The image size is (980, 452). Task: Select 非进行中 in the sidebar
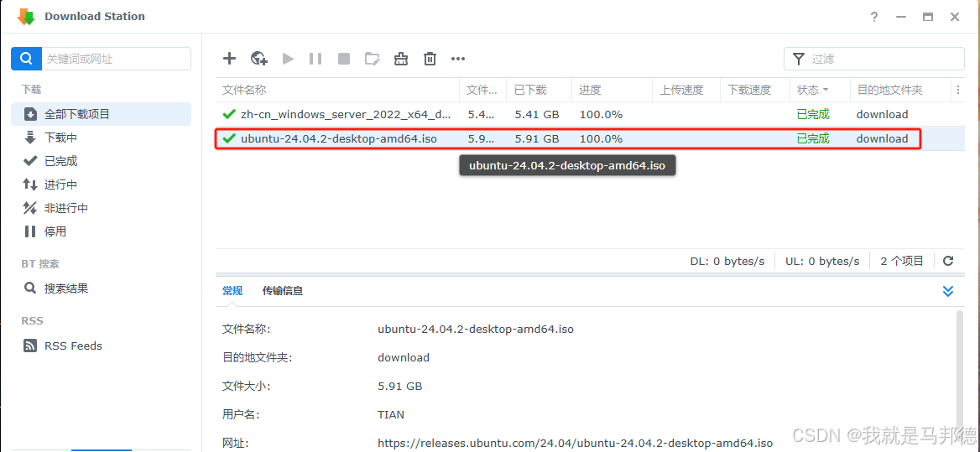coord(102,208)
